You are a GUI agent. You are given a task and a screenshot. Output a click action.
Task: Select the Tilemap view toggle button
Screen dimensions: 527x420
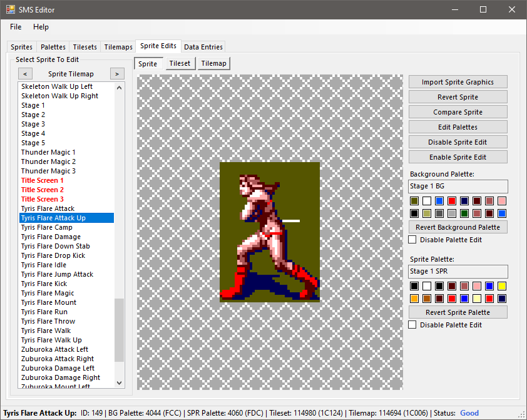click(x=214, y=63)
